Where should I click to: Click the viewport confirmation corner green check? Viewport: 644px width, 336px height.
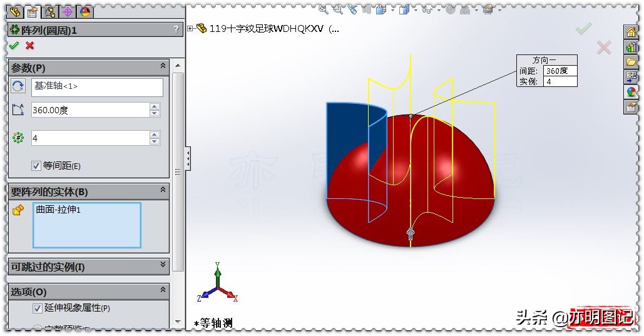tap(583, 28)
